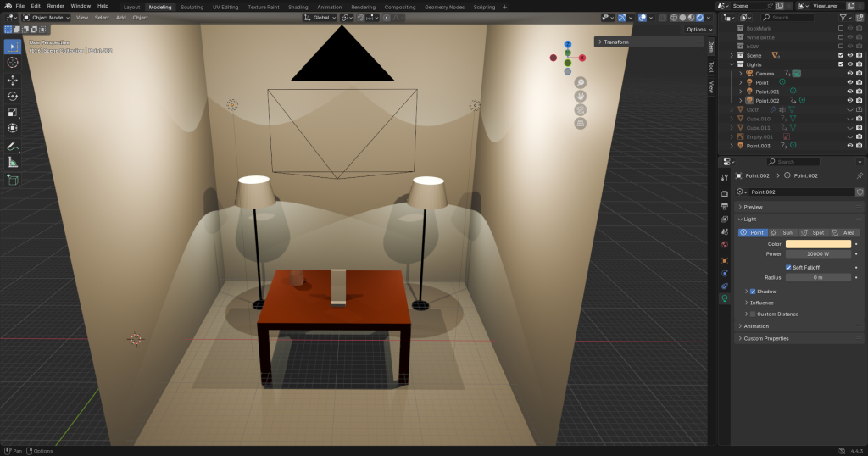Click the Power value field
868x456 pixels.
pyautogui.click(x=818, y=253)
